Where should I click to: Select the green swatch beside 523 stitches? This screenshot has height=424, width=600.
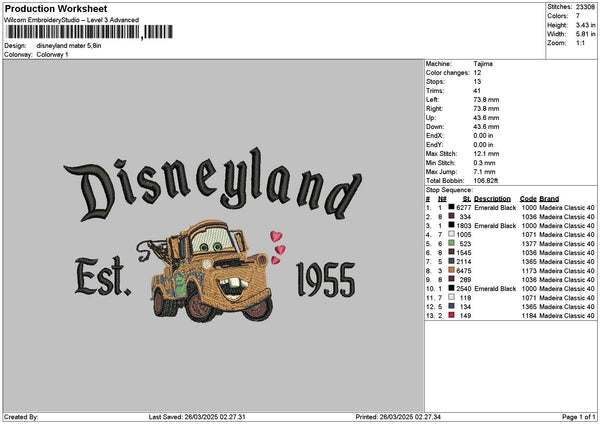pos(452,243)
